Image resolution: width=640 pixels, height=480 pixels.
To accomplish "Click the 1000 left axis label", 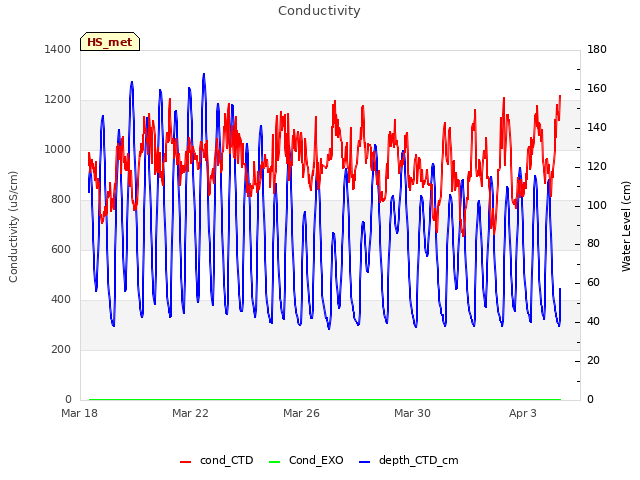I will coord(58,149).
